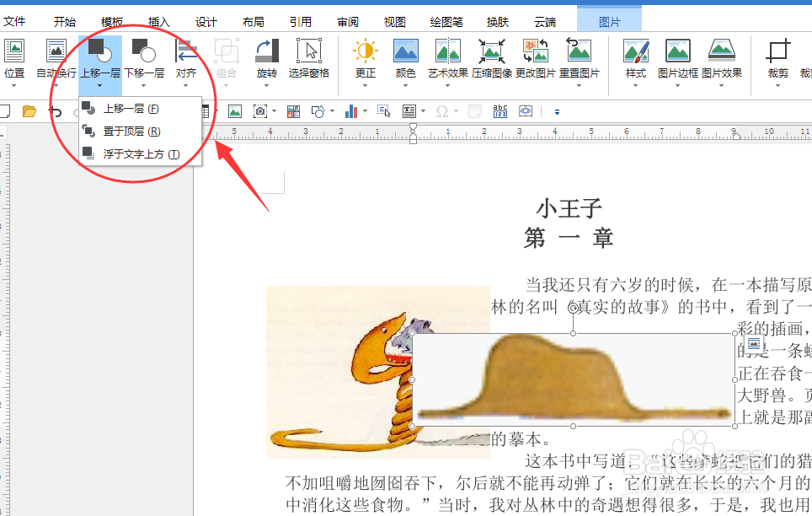Click 更改图片 (Change Picture) icon
Viewport: 812px width, 516px height.
[536, 51]
